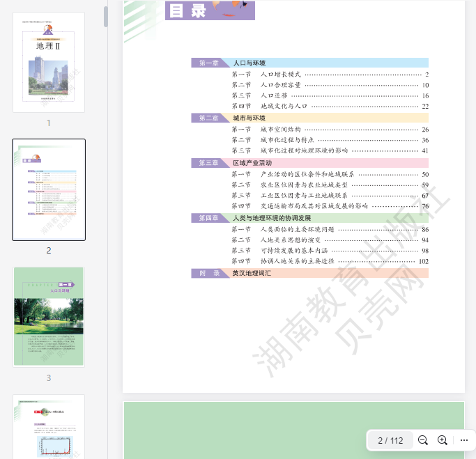Open the more options ellipsis menu

464,440
